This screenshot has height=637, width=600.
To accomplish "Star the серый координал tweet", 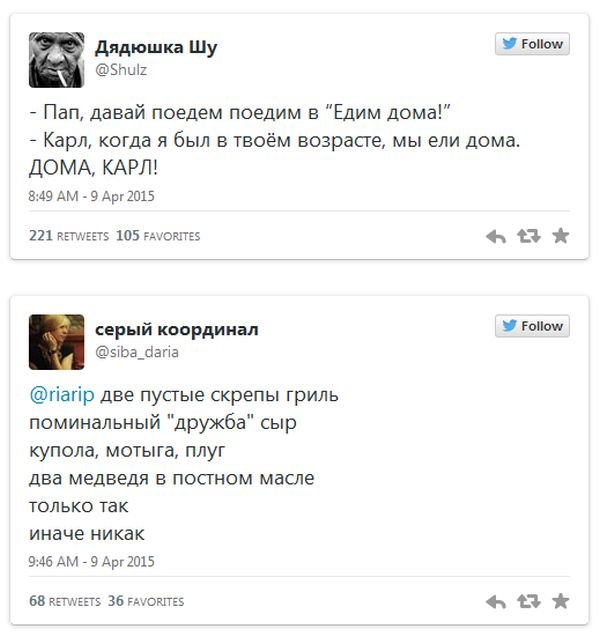I will [x=560, y=601].
